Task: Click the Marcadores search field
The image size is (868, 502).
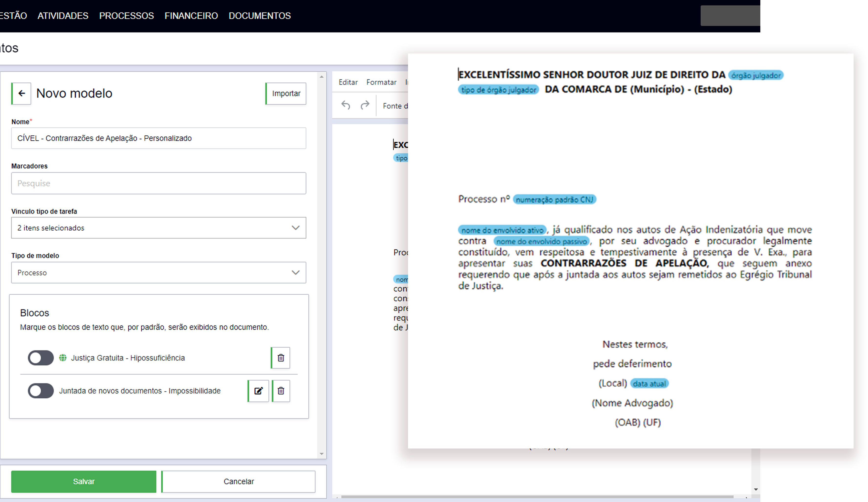Action: [158, 183]
